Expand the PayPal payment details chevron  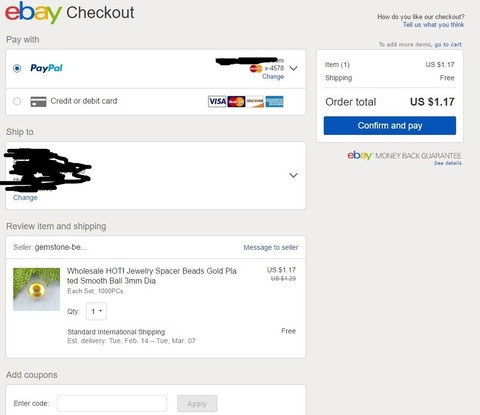(x=293, y=68)
